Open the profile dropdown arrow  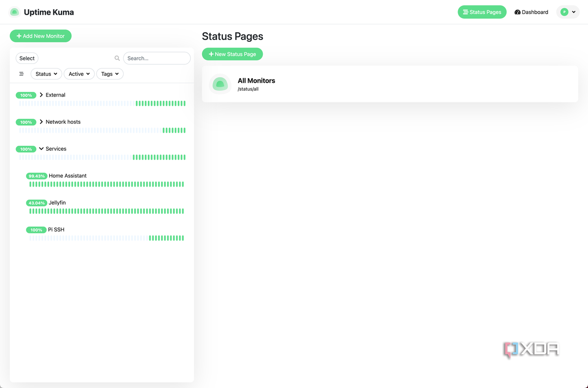[x=574, y=12]
